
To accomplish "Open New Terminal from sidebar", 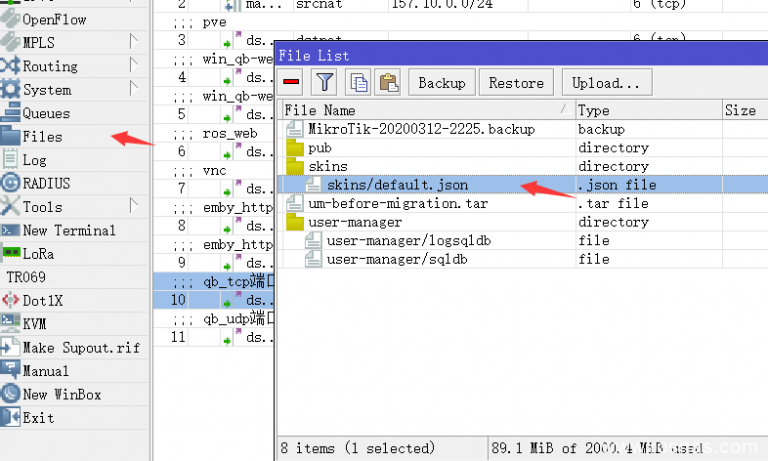I will click(x=68, y=230).
